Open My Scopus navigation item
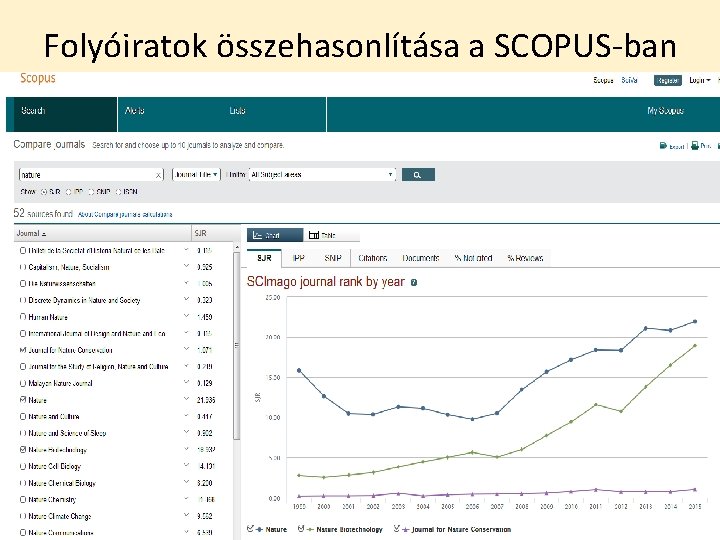Image resolution: width=720 pixels, height=540 pixels. click(665, 111)
